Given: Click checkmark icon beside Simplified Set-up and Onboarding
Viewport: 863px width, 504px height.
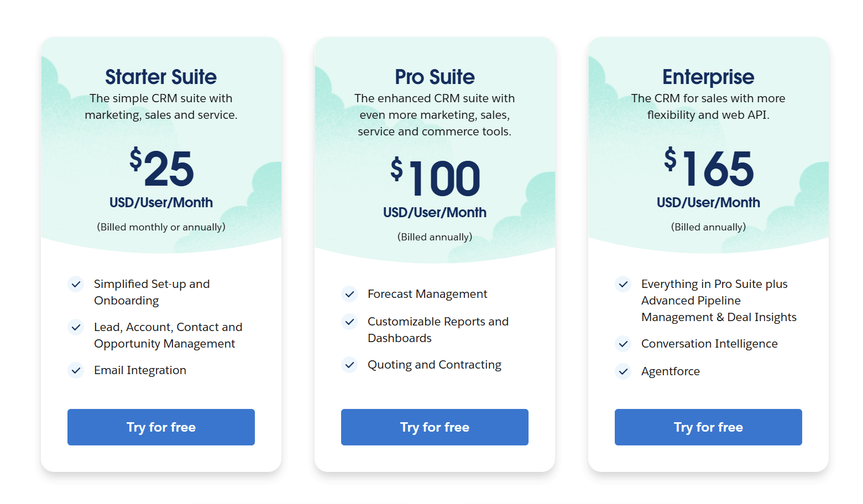Looking at the screenshot, I should point(76,285).
